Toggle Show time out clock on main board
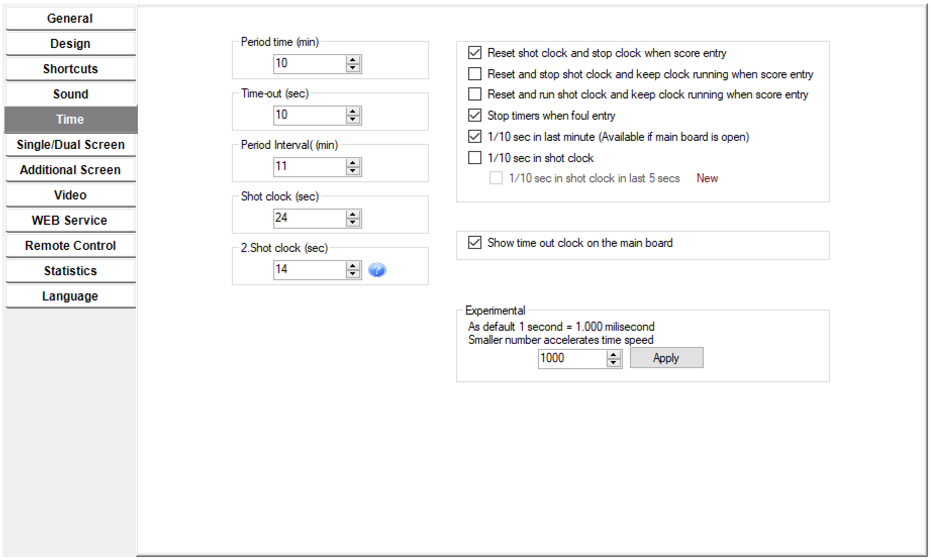 475,243
